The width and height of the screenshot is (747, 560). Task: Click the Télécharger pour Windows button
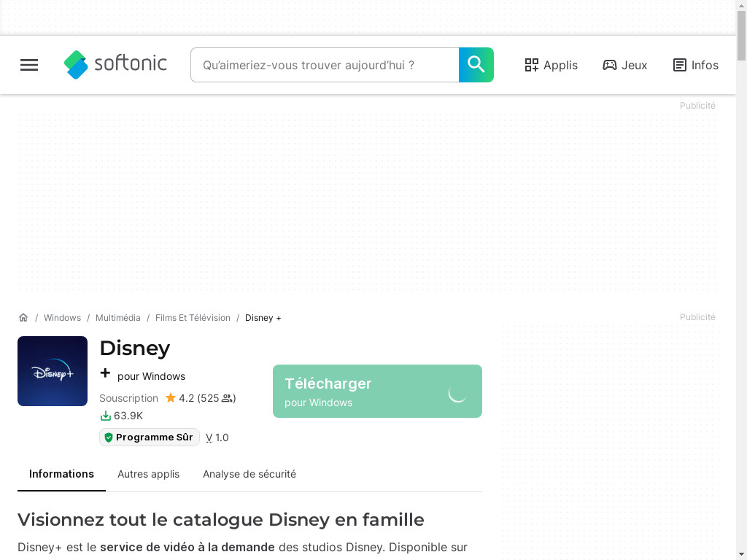377,392
